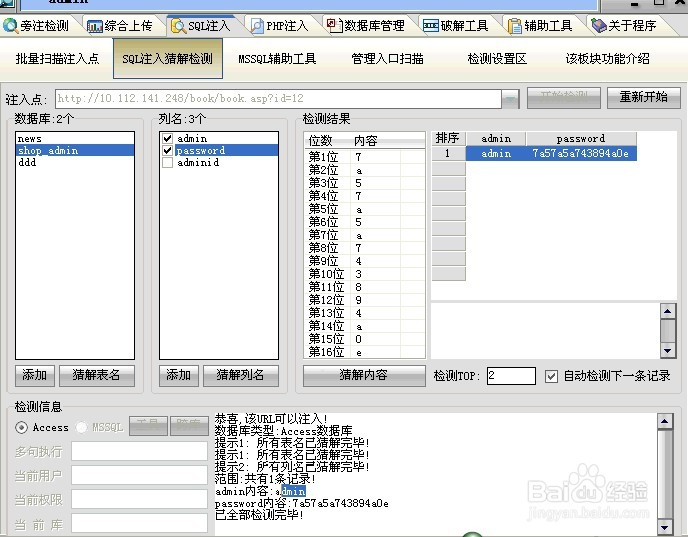688x537 pixels.
Task: Click 添加 under the database list
Action: [35, 376]
